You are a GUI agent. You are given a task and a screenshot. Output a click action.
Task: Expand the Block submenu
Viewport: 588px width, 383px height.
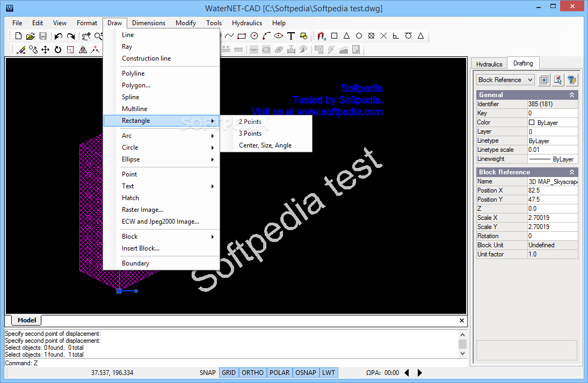point(161,237)
